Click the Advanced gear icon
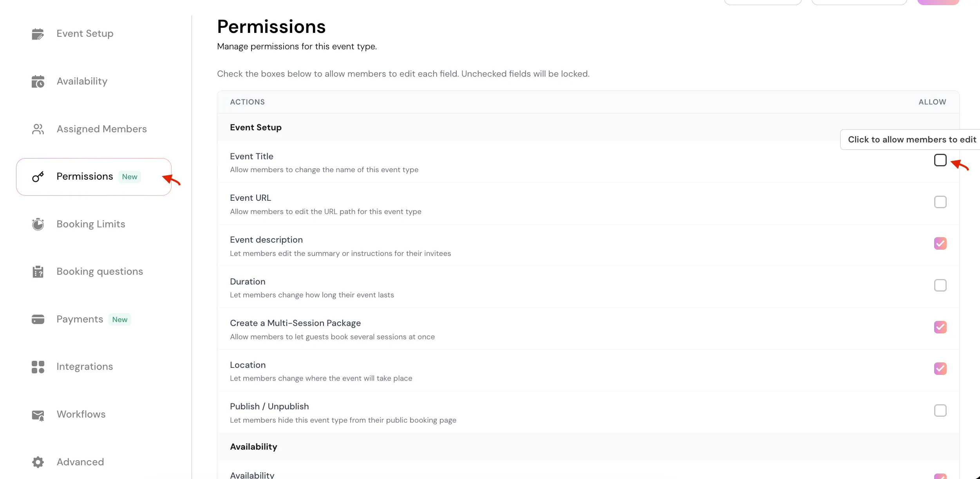Image resolution: width=980 pixels, height=479 pixels. click(x=38, y=462)
